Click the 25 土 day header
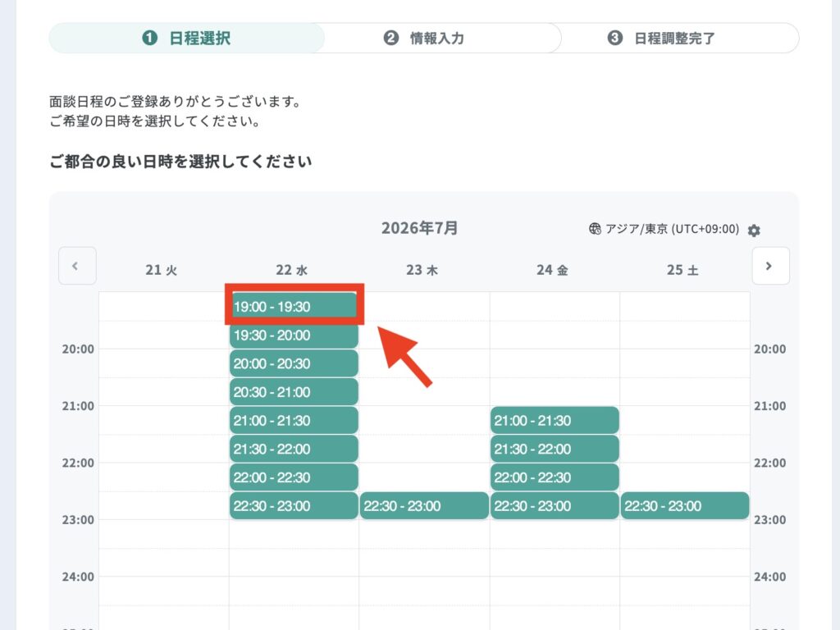The height and width of the screenshot is (630, 840). (682, 270)
